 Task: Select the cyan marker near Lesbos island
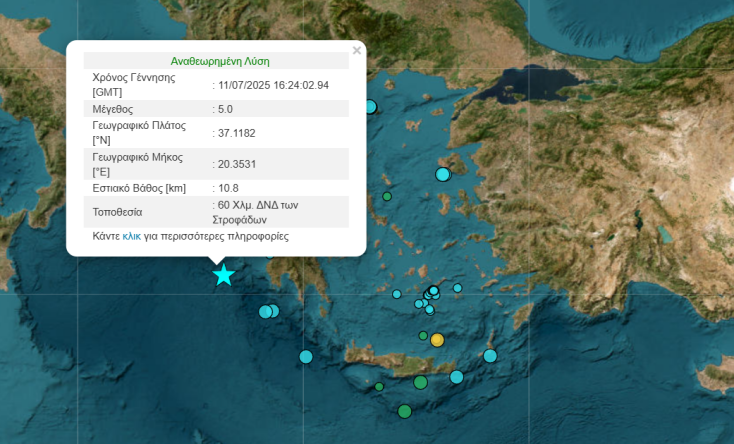click(x=443, y=174)
